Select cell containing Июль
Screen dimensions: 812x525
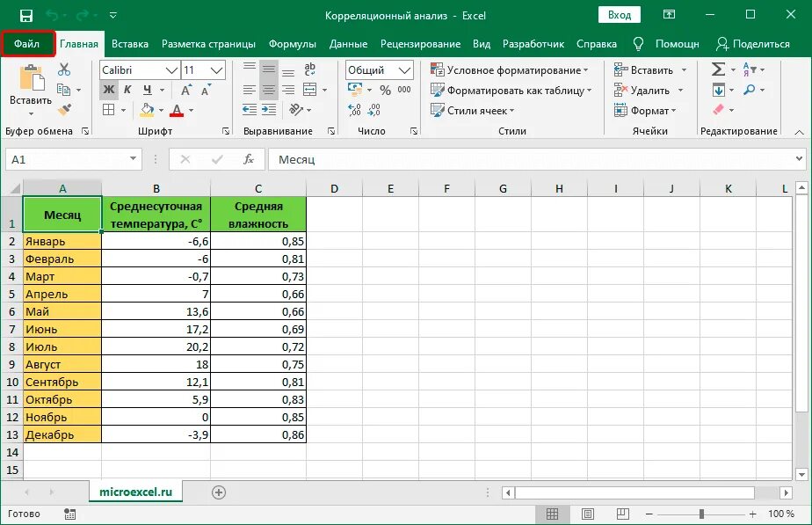(x=62, y=346)
